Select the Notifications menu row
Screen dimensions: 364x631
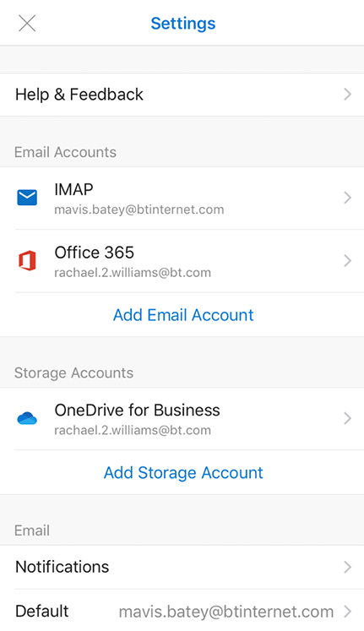pos(182,567)
